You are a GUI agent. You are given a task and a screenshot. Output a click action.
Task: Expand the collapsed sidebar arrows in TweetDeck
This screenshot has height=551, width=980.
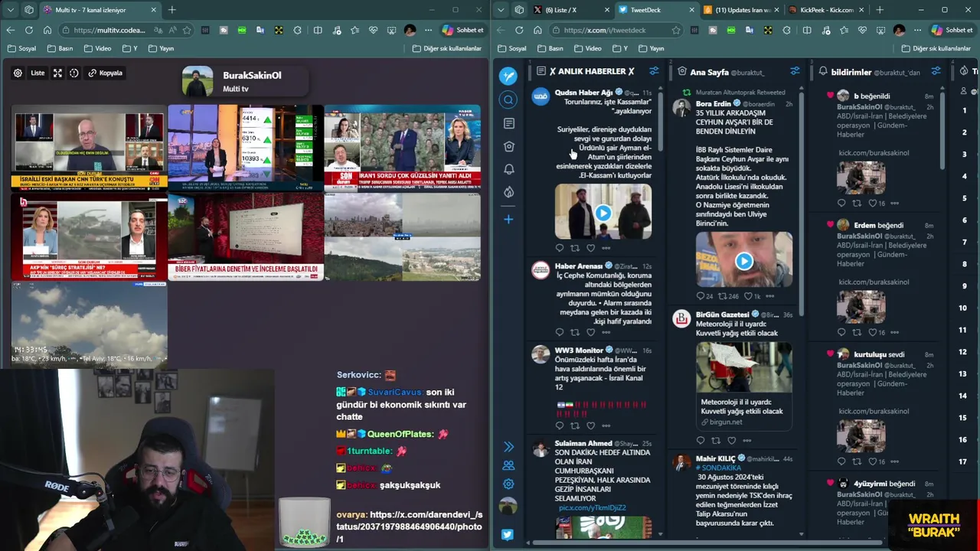508,446
